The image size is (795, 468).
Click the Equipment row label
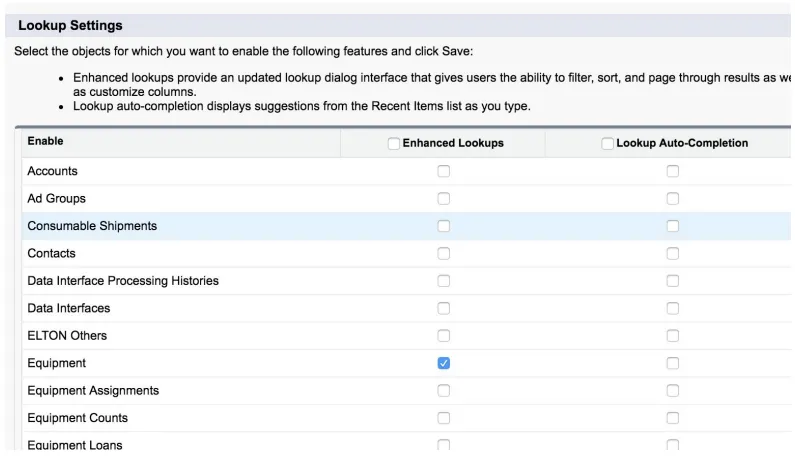pyautogui.click(x=56, y=364)
